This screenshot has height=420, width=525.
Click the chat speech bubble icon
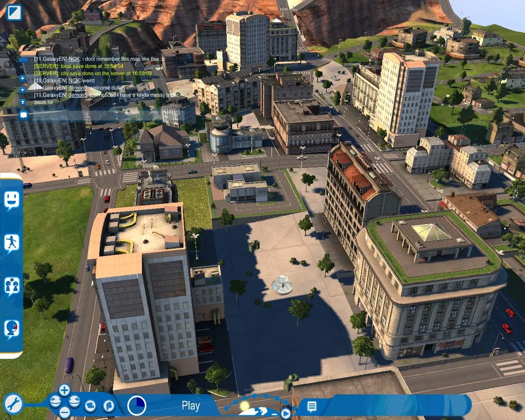24,115
